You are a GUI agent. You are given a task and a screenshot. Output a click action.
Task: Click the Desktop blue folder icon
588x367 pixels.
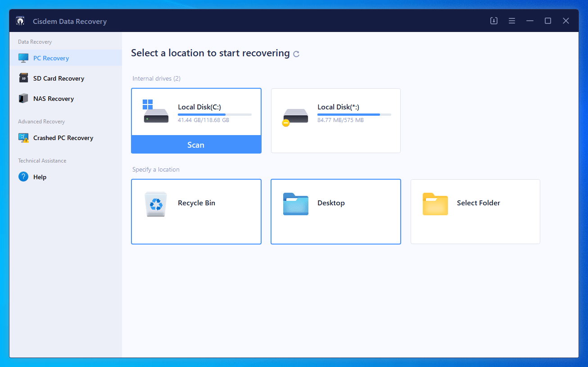295,204
